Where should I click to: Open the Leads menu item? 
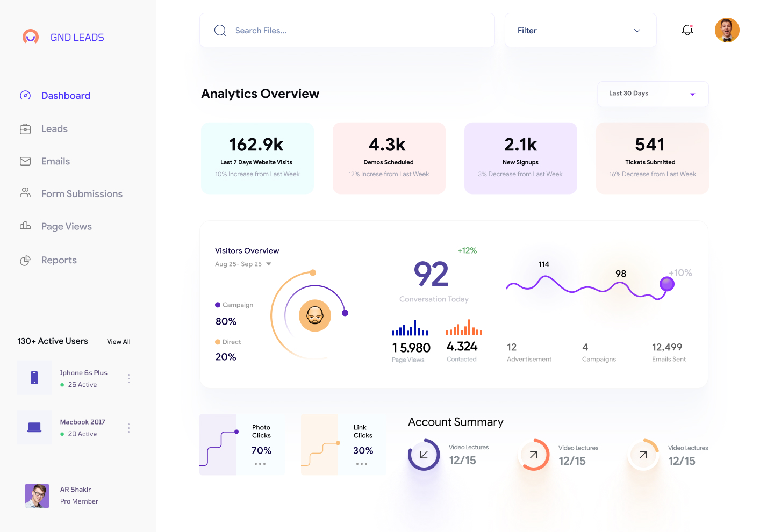(x=54, y=129)
